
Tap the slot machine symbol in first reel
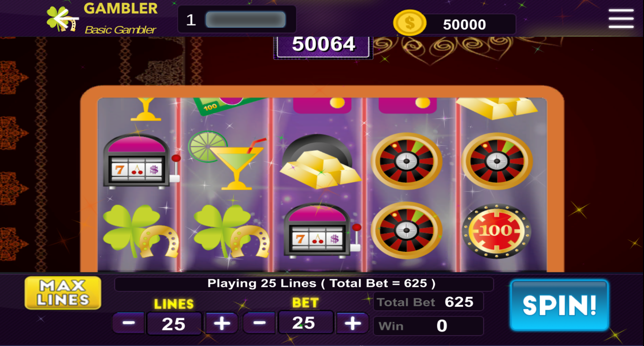coord(140,161)
